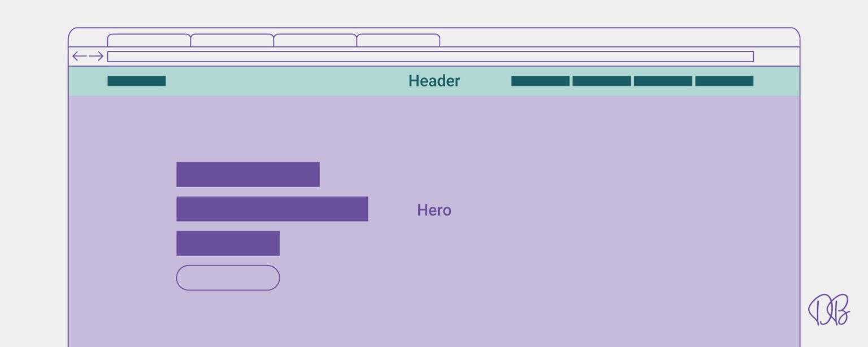The height and width of the screenshot is (347, 868).
Task: Open the third browser tab
Action: pyautogui.click(x=315, y=40)
